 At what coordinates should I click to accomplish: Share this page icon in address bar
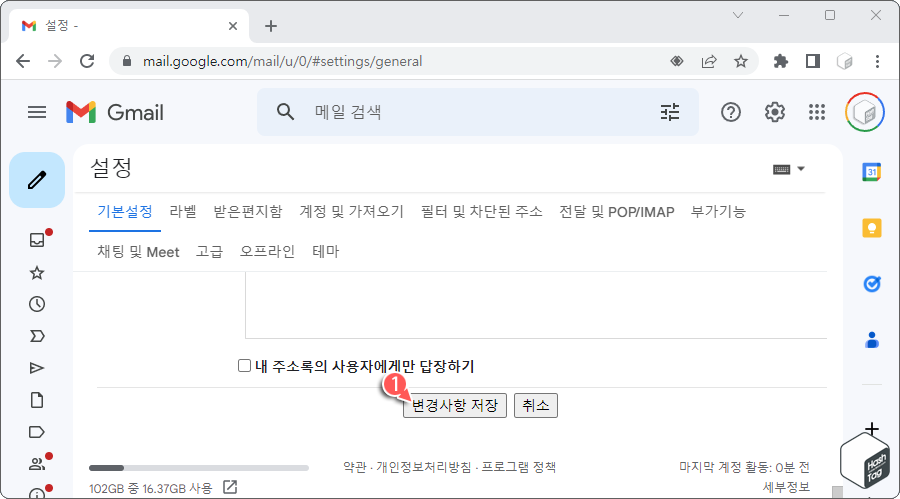tap(709, 61)
